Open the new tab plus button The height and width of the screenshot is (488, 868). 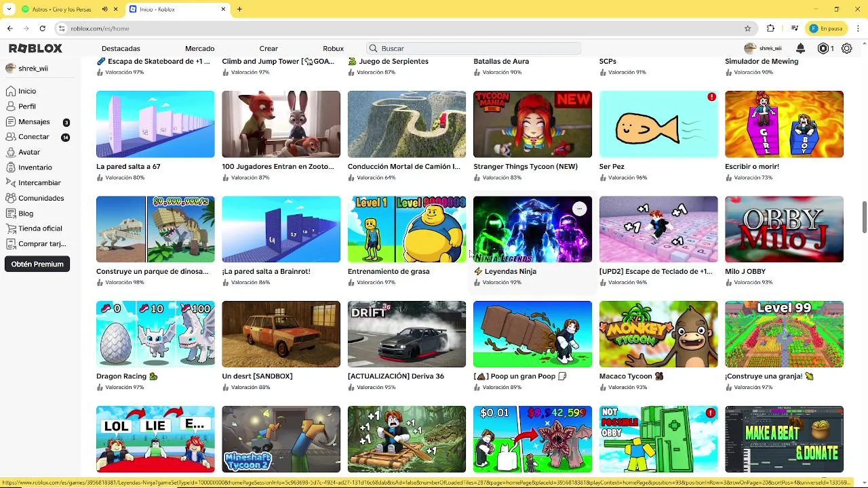click(239, 9)
